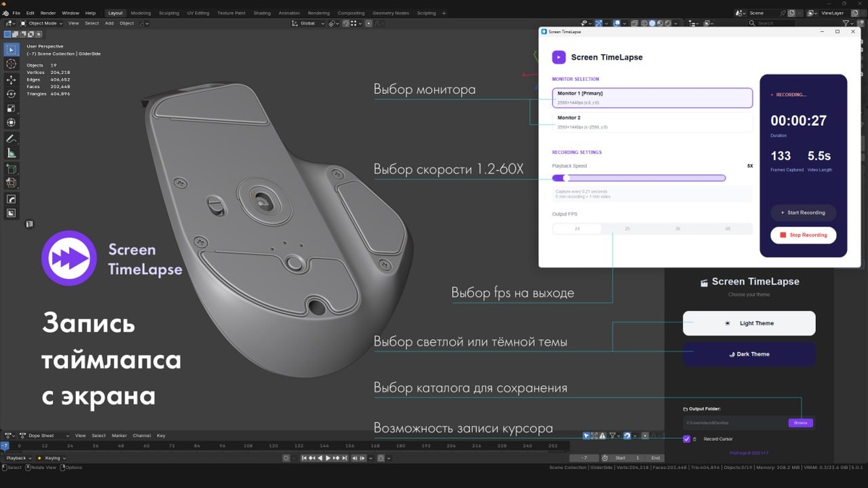Select the 25 Output FPS option

[x=627, y=228]
